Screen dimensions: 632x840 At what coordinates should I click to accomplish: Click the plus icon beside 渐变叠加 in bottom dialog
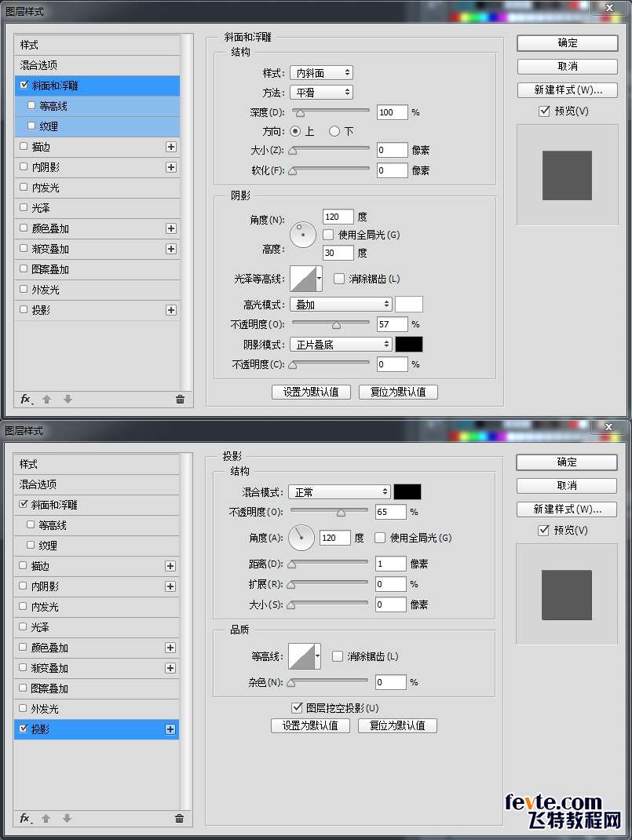[x=170, y=668]
